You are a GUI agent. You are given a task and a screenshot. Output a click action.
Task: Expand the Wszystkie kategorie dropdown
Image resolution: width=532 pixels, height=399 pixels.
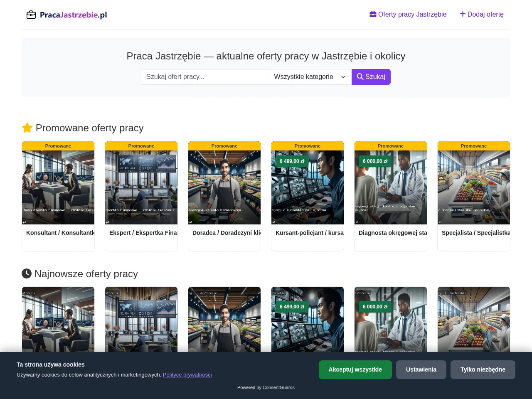point(310,77)
